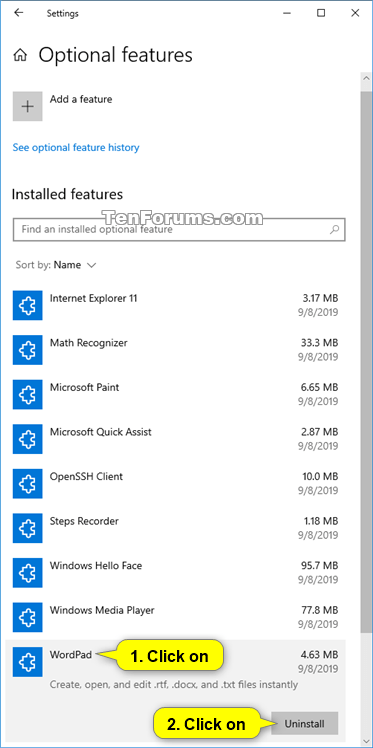Select the Windows Media Player puzzle icon

[28, 617]
